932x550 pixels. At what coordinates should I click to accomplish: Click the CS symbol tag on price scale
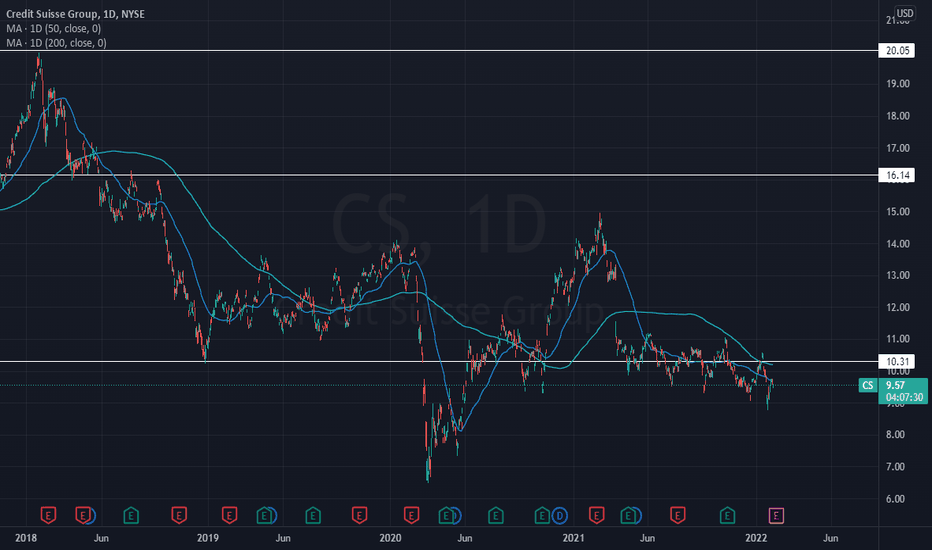(868, 385)
